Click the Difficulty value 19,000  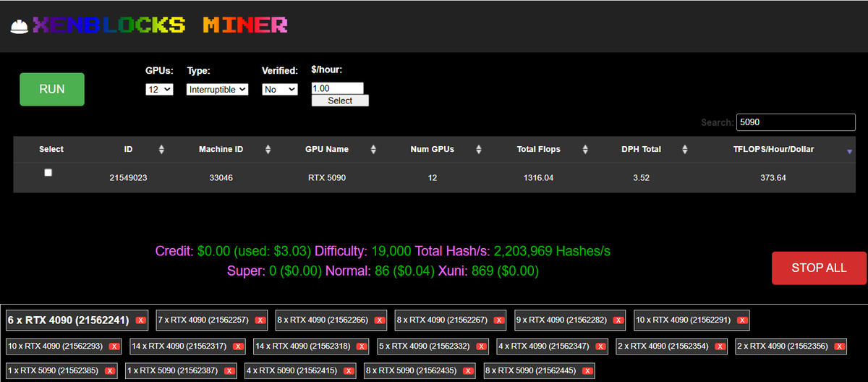(391, 251)
